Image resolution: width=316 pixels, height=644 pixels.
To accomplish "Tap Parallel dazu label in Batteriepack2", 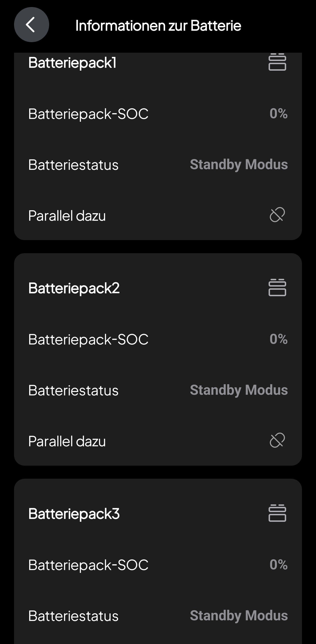I will click(x=67, y=441).
